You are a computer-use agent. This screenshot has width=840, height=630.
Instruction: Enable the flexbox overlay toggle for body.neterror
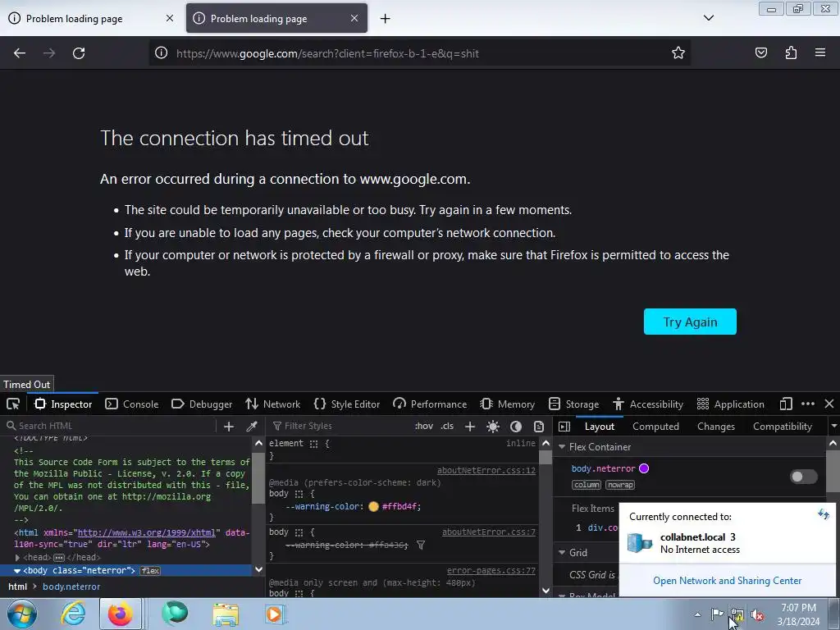(804, 477)
